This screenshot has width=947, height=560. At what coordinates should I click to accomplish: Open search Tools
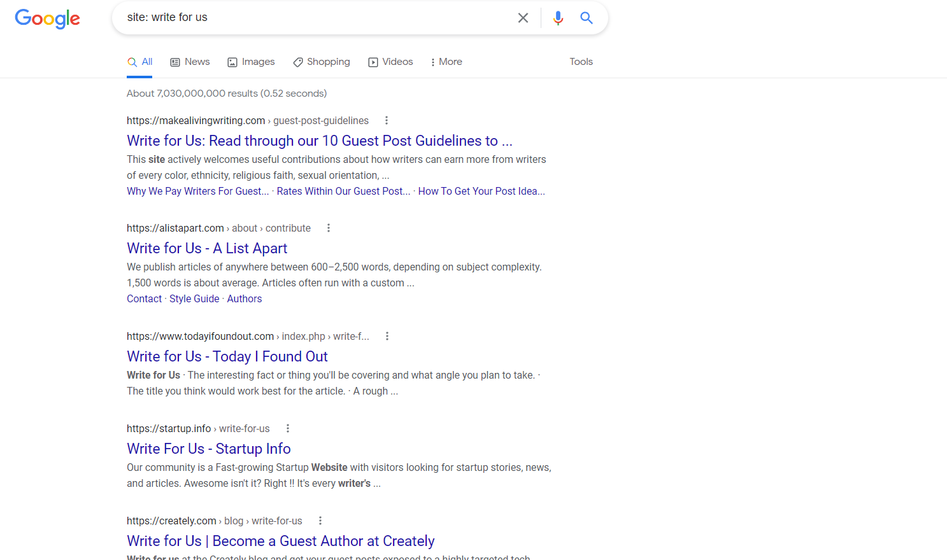(x=581, y=62)
